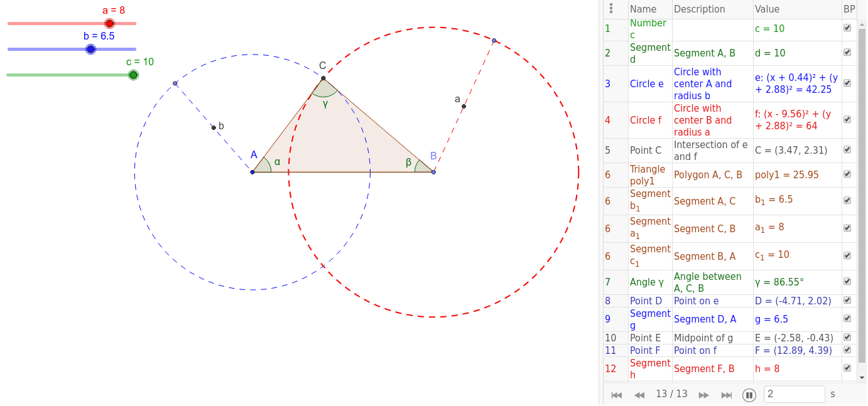
Task: Pause the construction playback
Action: (749, 395)
